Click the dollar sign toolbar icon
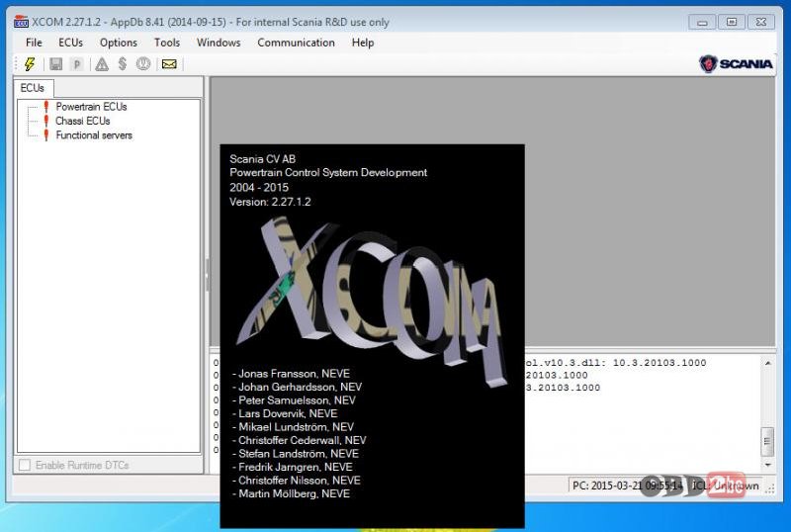Image resolution: width=791 pixels, height=532 pixels. (122, 63)
